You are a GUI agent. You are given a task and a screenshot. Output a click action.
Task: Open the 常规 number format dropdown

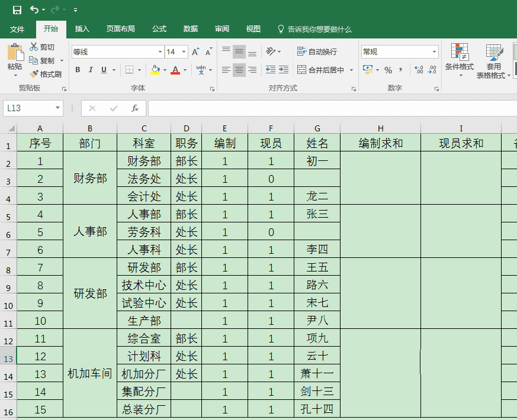pos(434,51)
